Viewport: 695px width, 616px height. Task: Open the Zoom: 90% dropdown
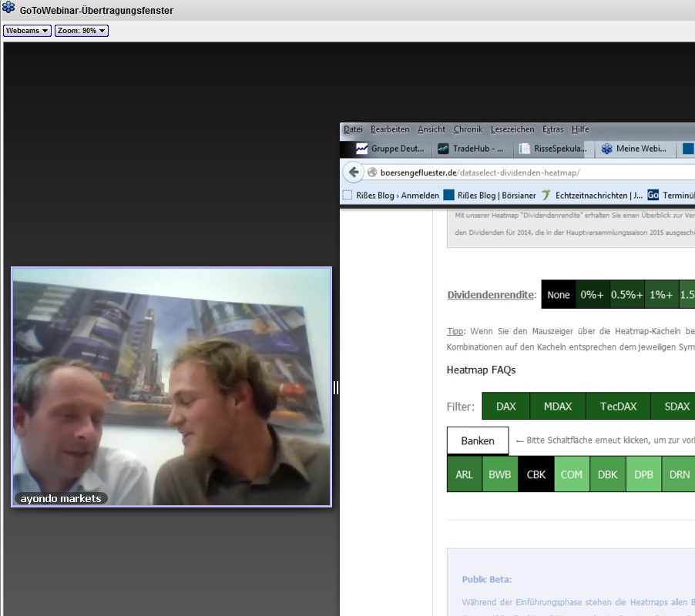(x=81, y=31)
